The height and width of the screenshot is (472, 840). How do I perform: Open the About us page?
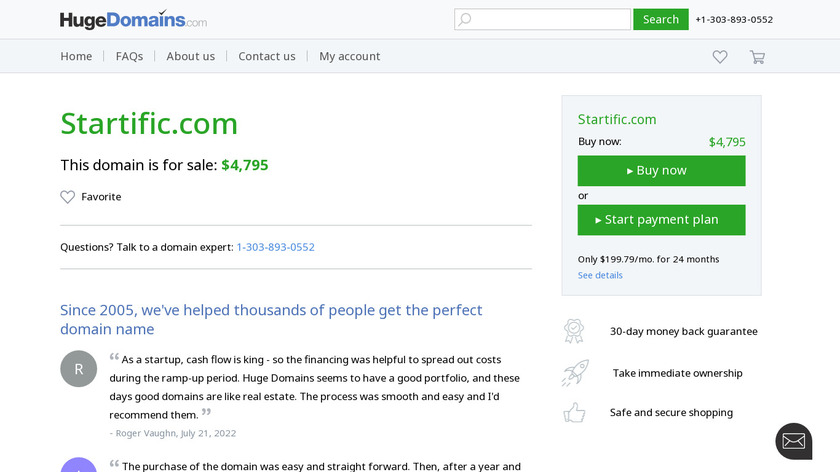[190, 57]
